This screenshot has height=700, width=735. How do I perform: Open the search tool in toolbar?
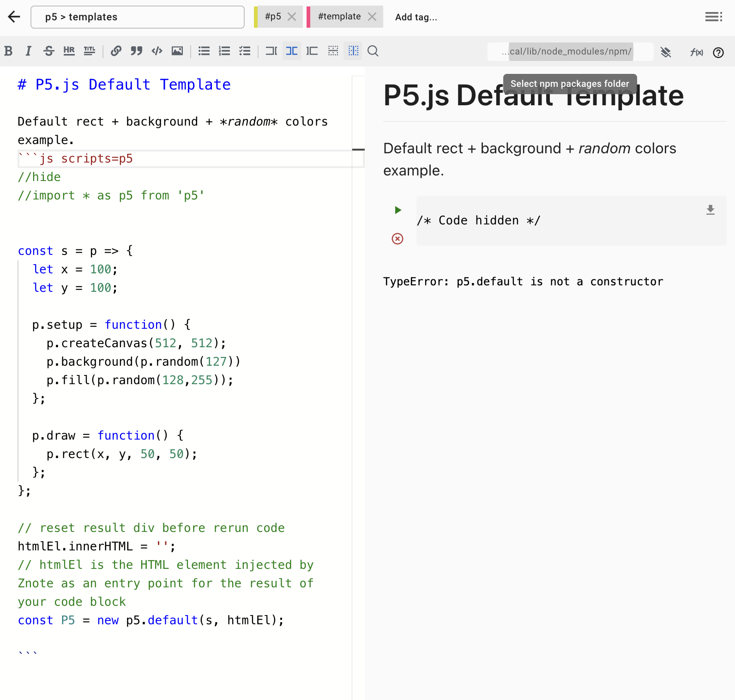[x=373, y=51]
